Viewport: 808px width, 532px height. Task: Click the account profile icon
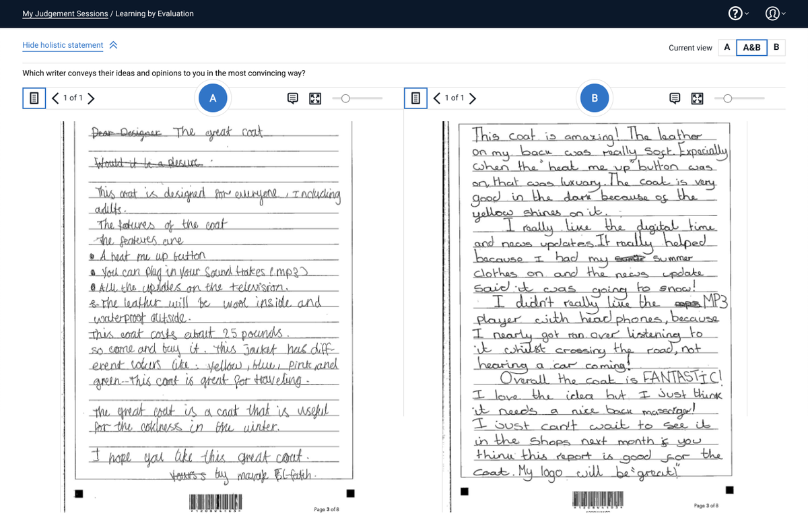772,13
